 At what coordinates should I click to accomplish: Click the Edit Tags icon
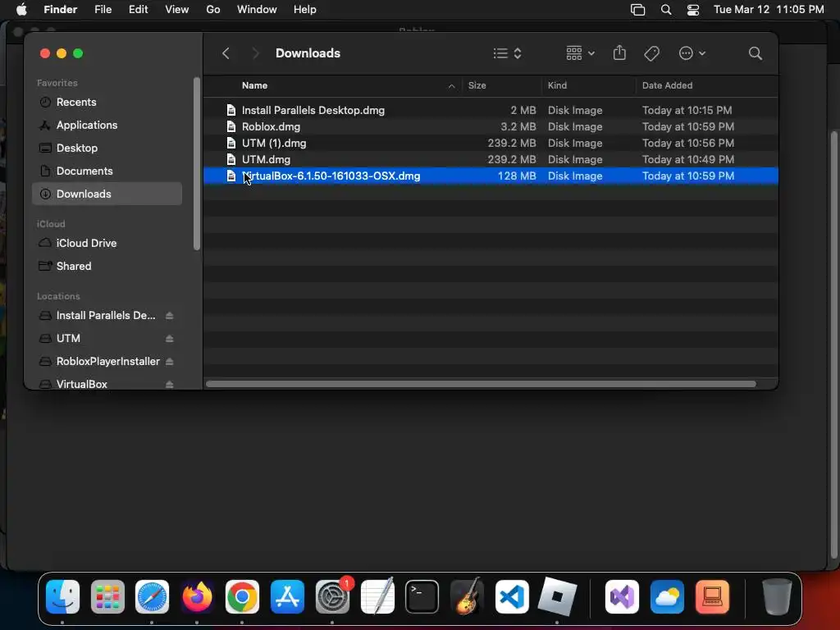tap(651, 53)
